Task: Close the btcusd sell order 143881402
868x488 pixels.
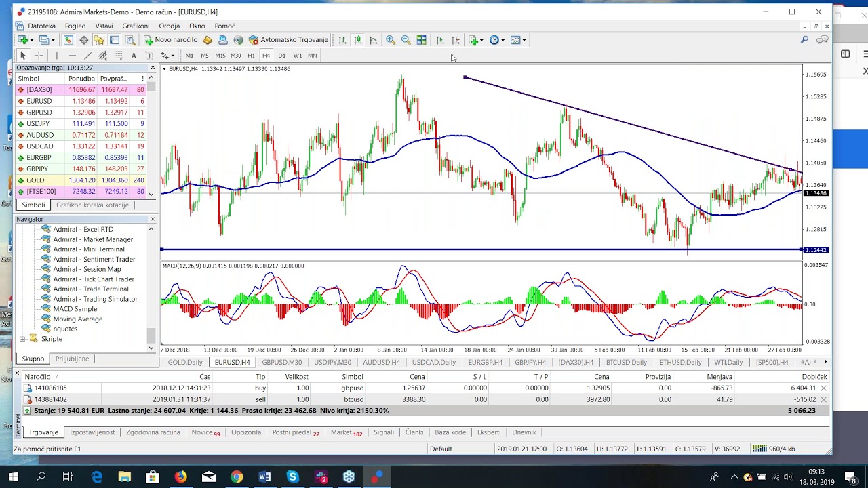Action: pos(823,399)
